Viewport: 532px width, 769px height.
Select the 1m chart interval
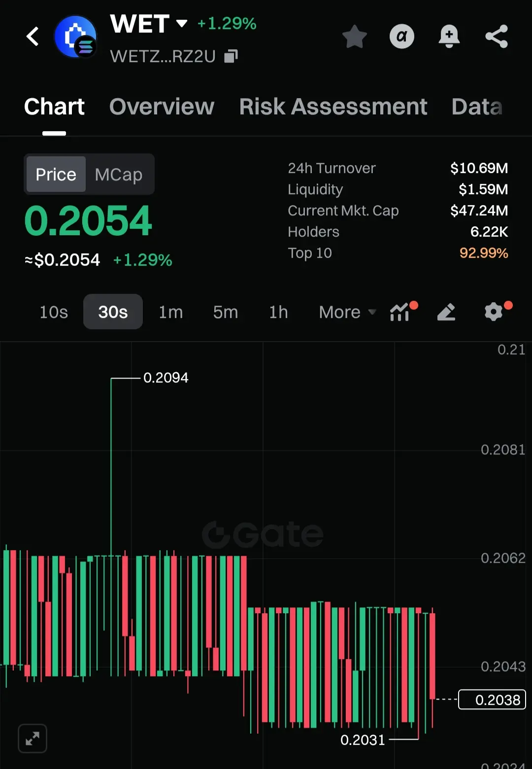[x=171, y=312]
